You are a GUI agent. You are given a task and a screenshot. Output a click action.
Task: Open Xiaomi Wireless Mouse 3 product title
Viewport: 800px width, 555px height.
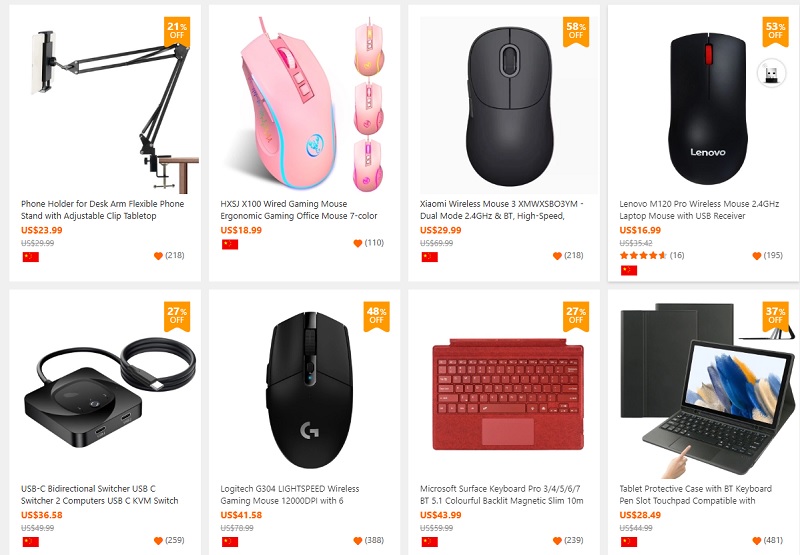click(502, 210)
